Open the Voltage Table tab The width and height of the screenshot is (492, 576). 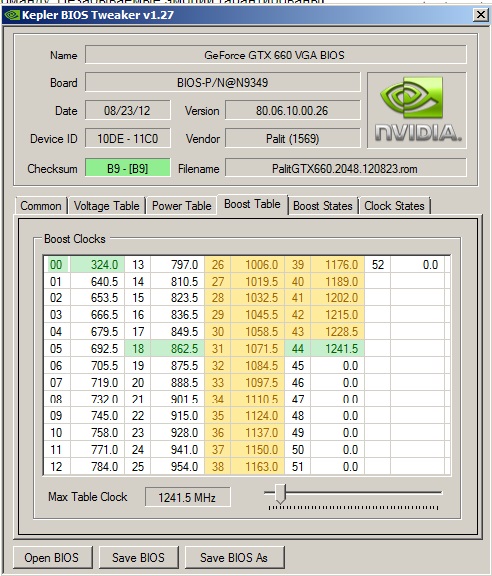click(x=107, y=206)
